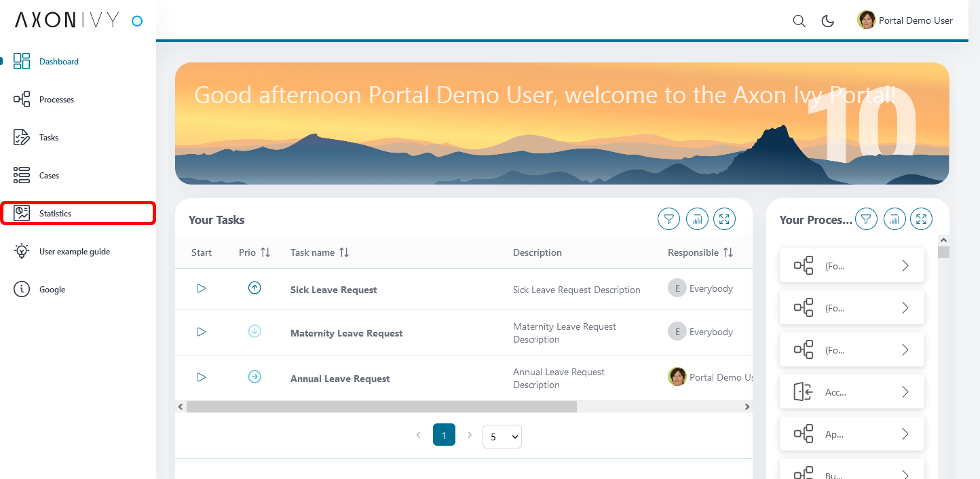Show the Your Processes widget statistics icon
This screenshot has width=980, height=479.
point(894,219)
